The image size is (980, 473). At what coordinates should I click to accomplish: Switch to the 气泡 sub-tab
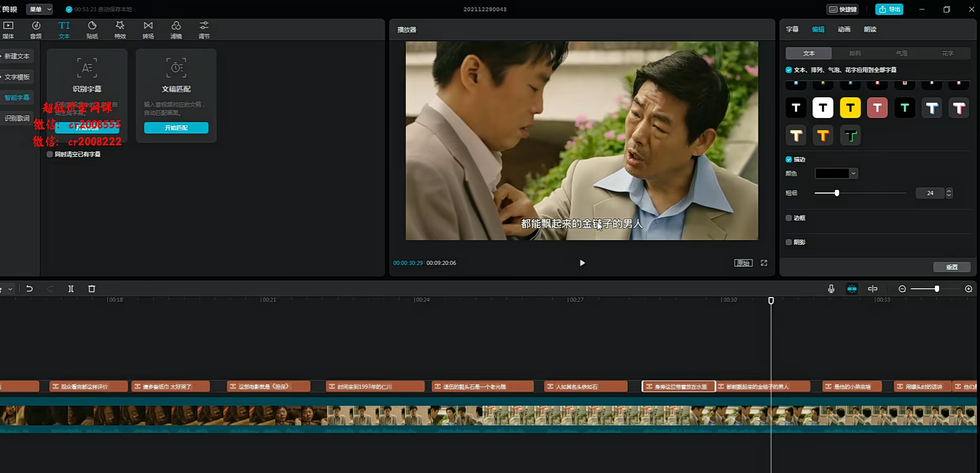(901, 53)
